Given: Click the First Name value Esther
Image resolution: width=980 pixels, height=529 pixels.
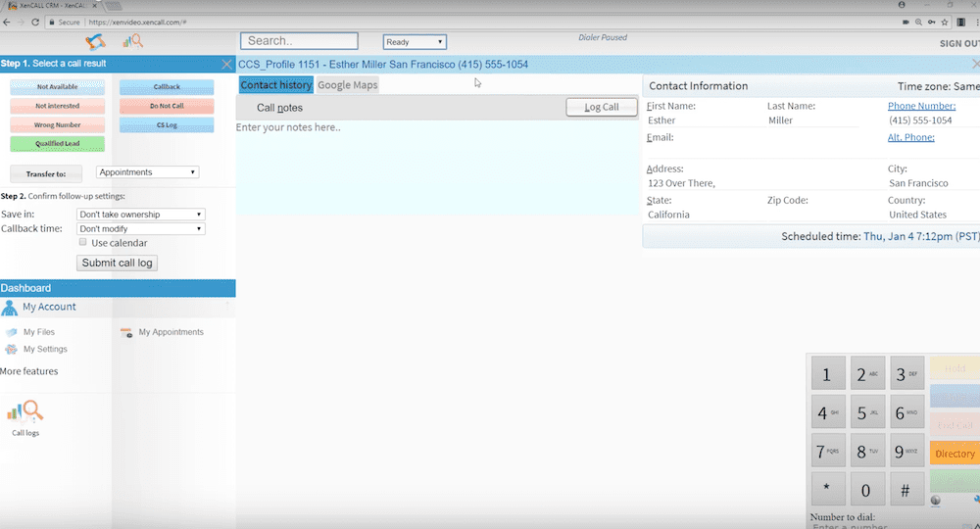Looking at the screenshot, I should click(x=661, y=120).
